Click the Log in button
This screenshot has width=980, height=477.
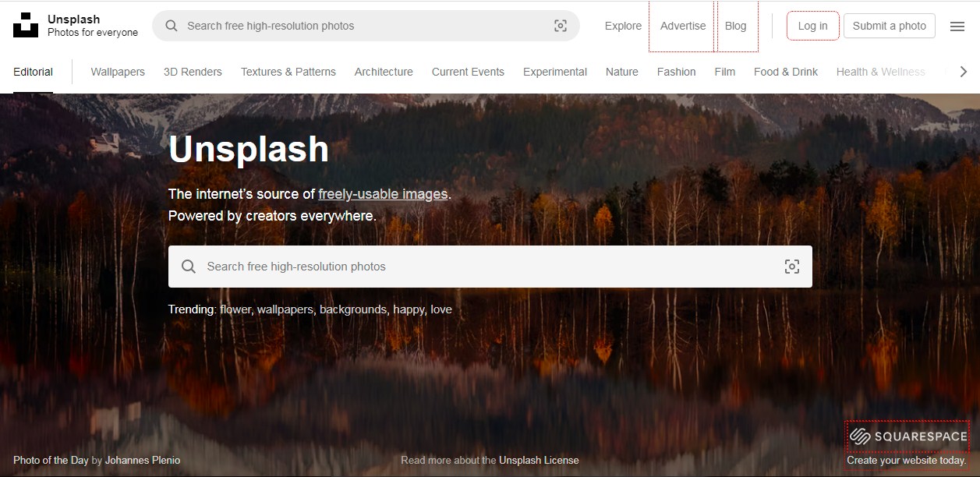click(x=812, y=26)
